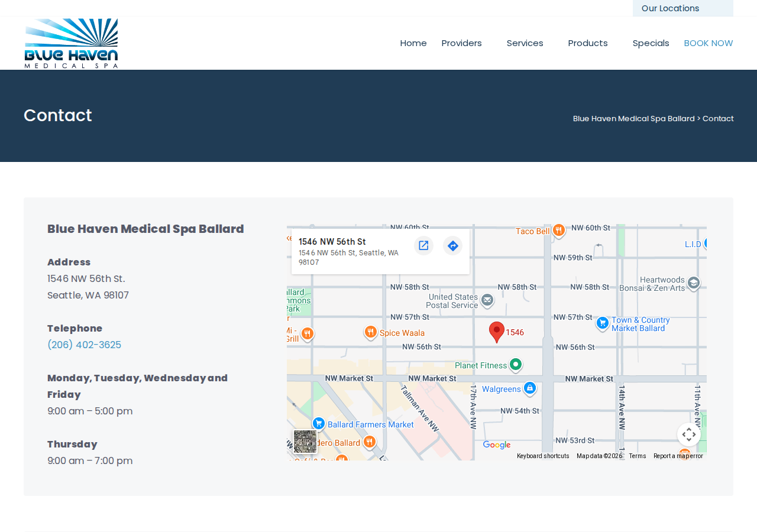Viewport: 757px width, 532px height.
Task: Click the BOOK NOW link
Action: click(709, 43)
